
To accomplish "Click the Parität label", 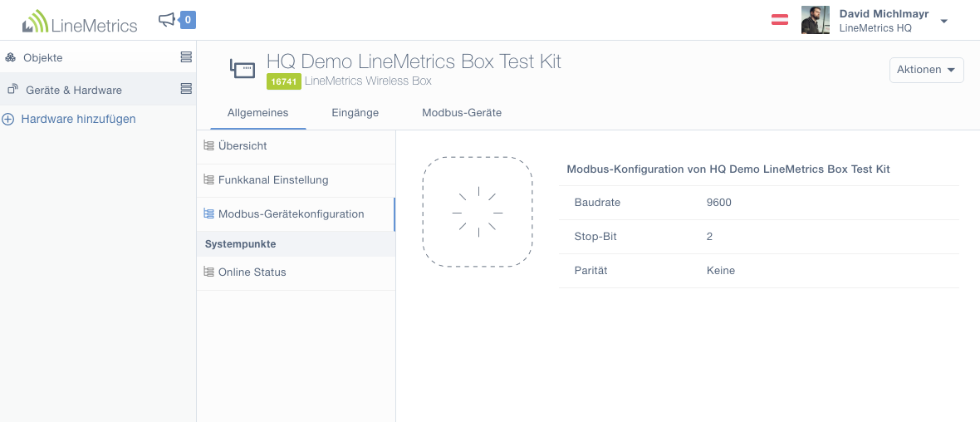I will (x=590, y=271).
